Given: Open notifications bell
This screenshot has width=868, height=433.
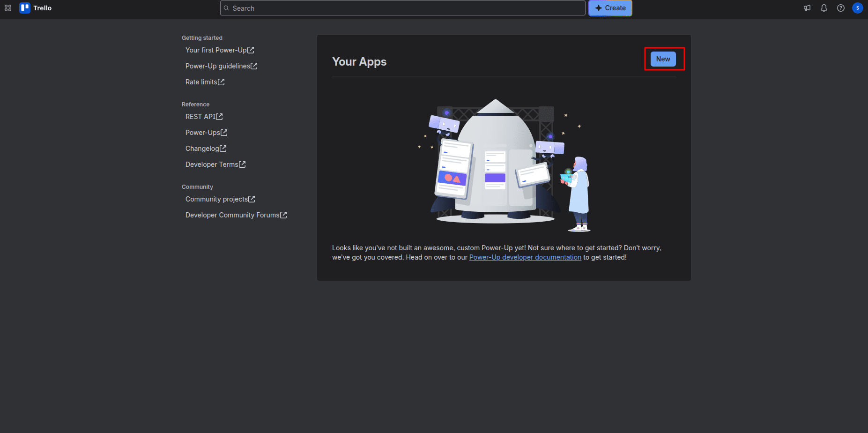Looking at the screenshot, I should (824, 8).
